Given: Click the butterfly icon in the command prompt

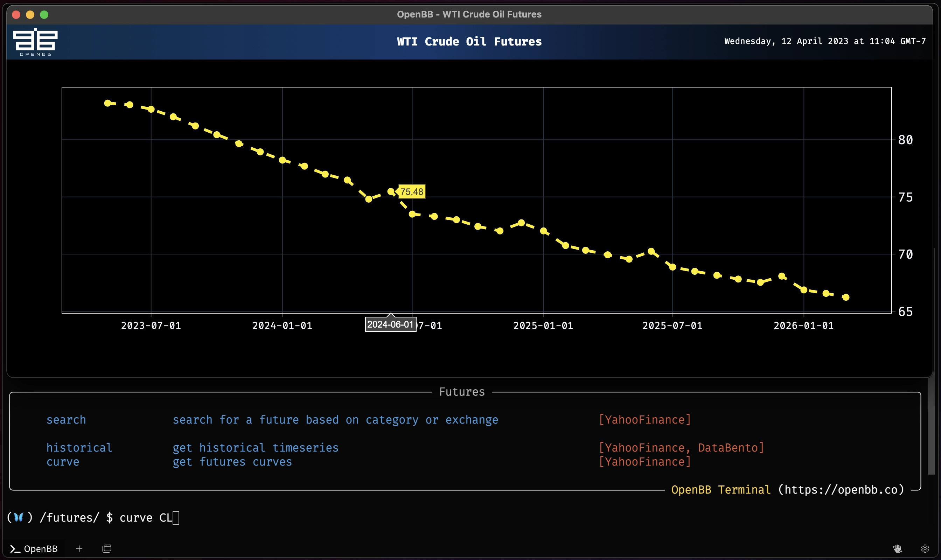Looking at the screenshot, I should [18, 517].
